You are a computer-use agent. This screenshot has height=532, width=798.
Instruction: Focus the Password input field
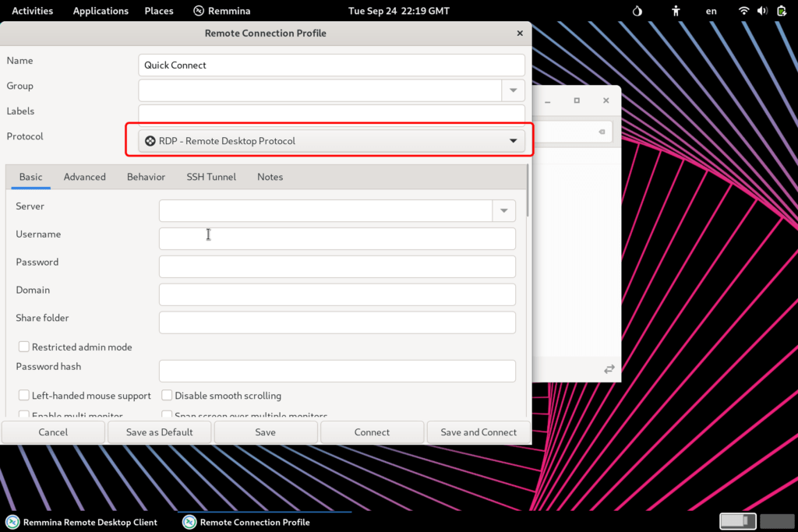pos(337,266)
